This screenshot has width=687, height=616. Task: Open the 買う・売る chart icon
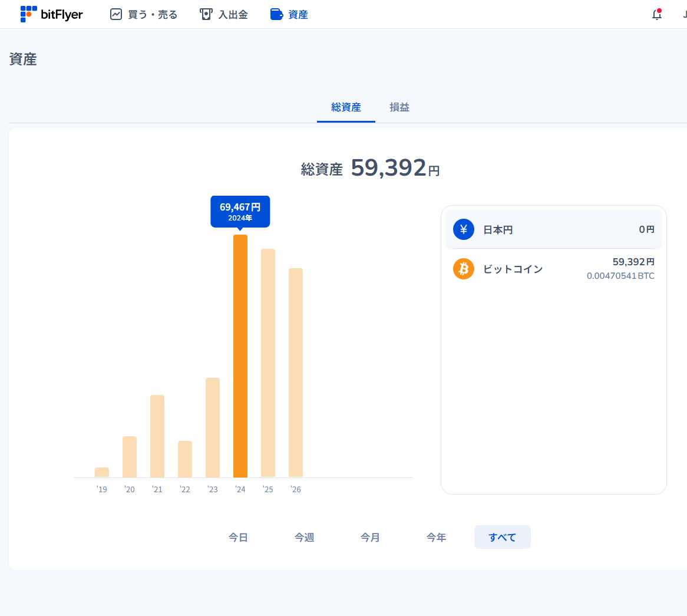[115, 15]
